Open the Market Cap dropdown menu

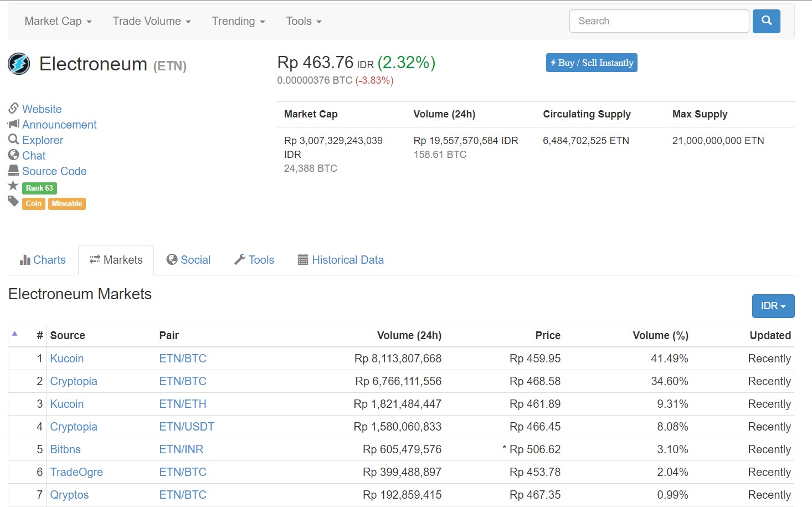[x=58, y=21]
